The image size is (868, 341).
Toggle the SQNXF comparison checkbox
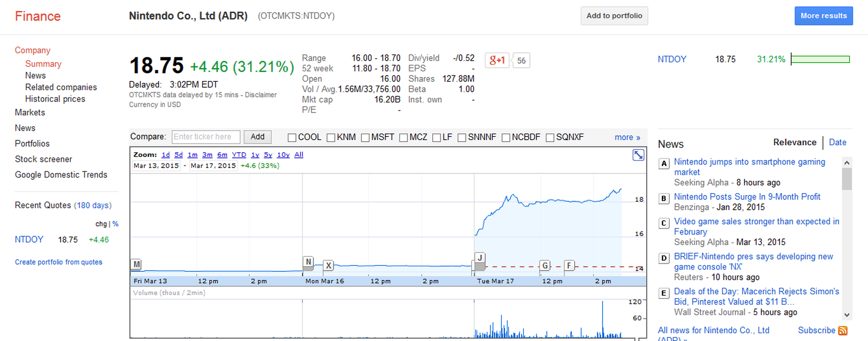(550, 137)
